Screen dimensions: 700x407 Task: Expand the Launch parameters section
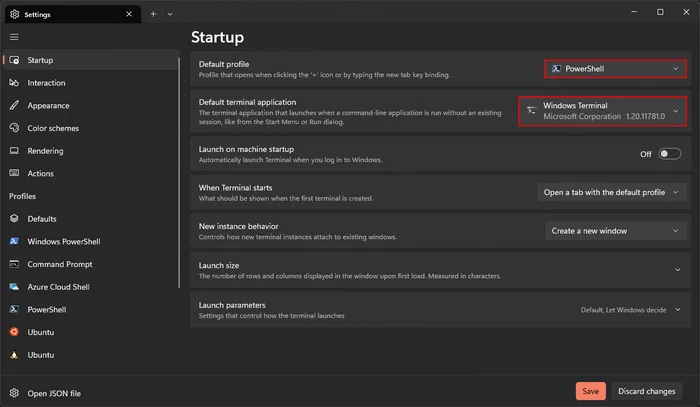(x=441, y=310)
